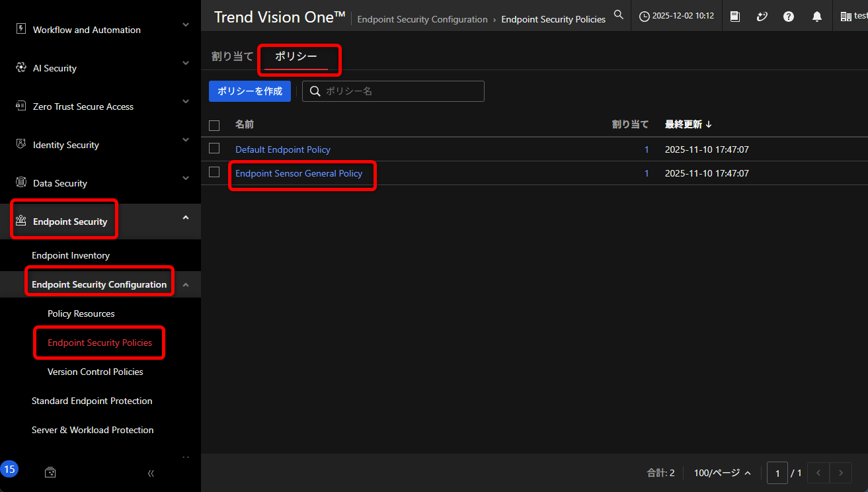Open the Endpoint Sensor General Policy link
Image resolution: width=868 pixels, height=492 pixels.
click(x=299, y=173)
